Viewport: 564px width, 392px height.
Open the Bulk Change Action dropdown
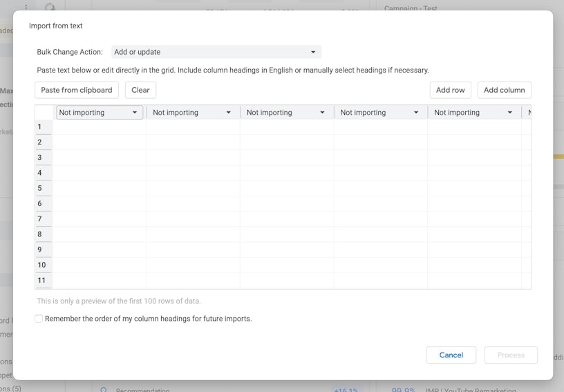click(216, 52)
